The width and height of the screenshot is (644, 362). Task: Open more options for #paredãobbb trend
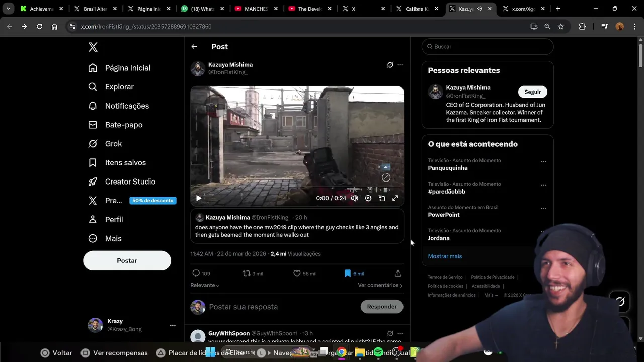[543, 185]
